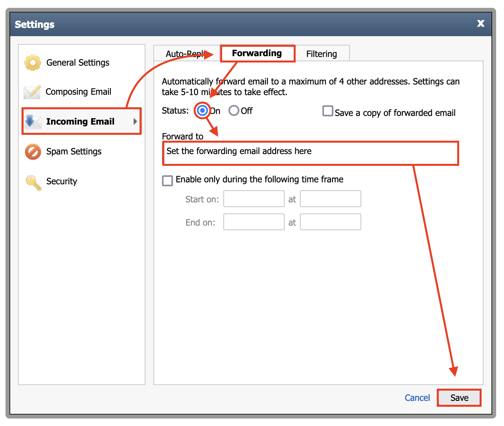Click the Start on date field
Image resolution: width=504 pixels, height=426 pixels.
[x=254, y=199]
